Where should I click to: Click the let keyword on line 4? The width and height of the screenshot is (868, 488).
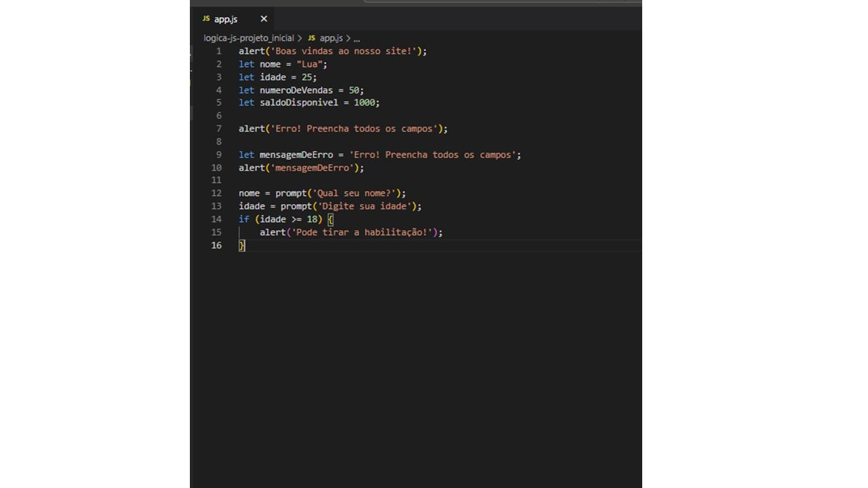pyautogui.click(x=246, y=90)
